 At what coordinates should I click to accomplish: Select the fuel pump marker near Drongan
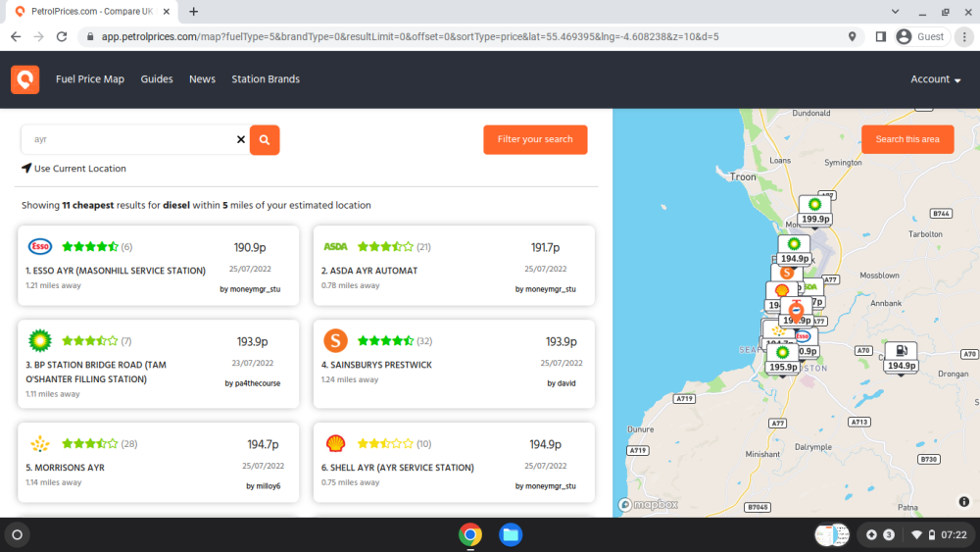[x=902, y=358]
